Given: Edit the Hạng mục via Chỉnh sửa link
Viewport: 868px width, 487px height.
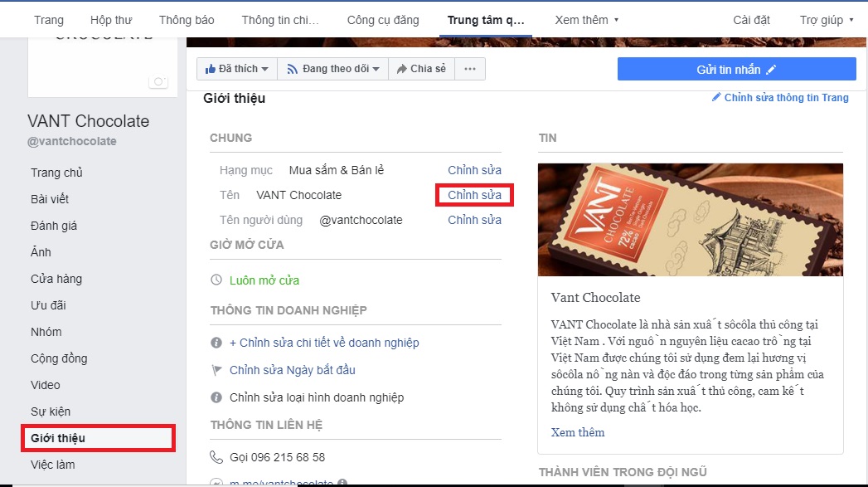Looking at the screenshot, I should (x=474, y=170).
